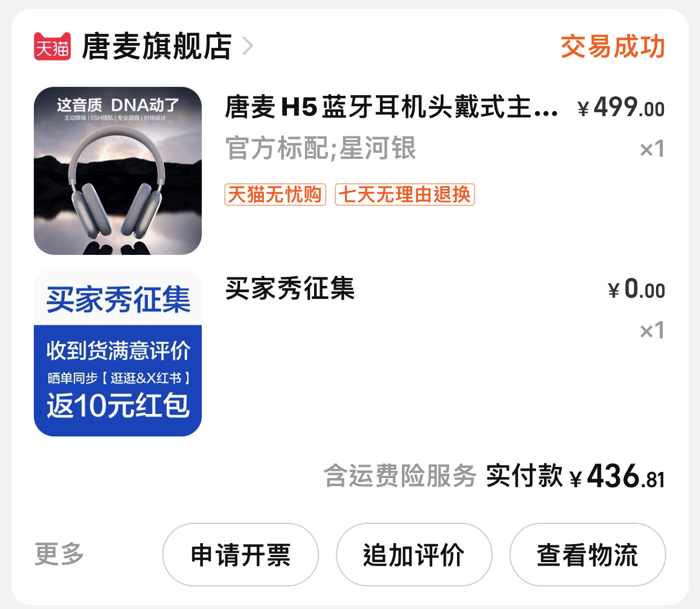Click the 交易成功 order status label

click(613, 46)
